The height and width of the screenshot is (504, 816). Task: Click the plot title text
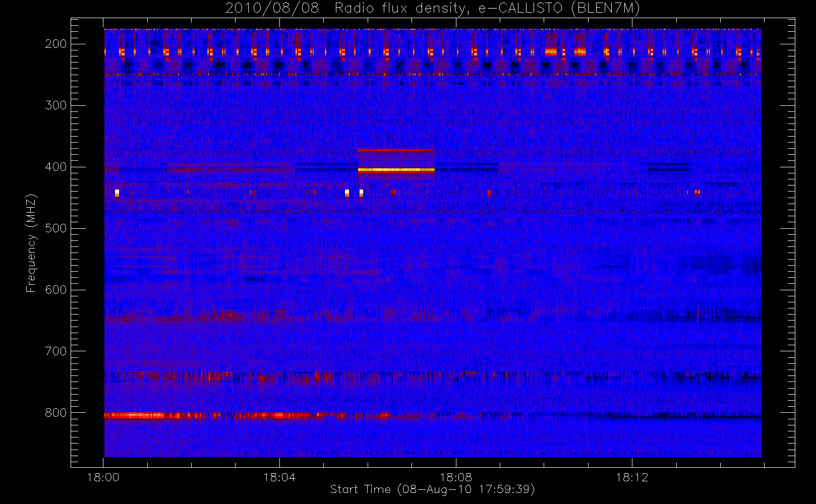tap(432, 9)
